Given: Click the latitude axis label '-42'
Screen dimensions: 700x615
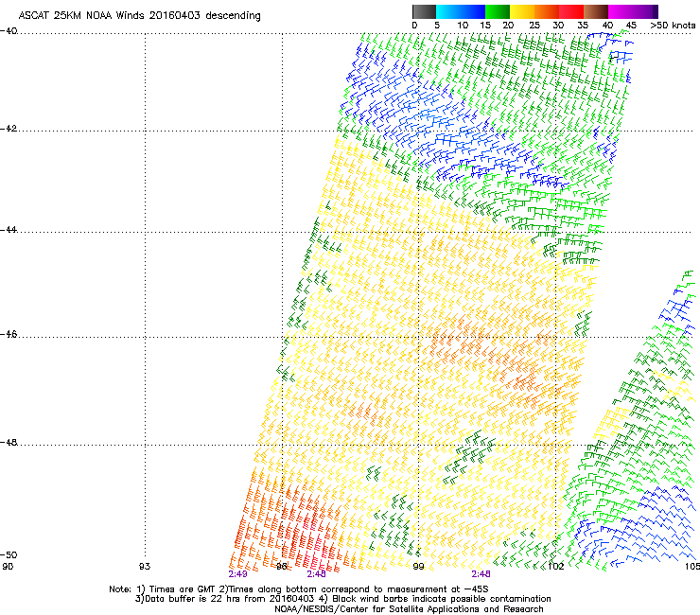Looking at the screenshot, I should 9,129.
